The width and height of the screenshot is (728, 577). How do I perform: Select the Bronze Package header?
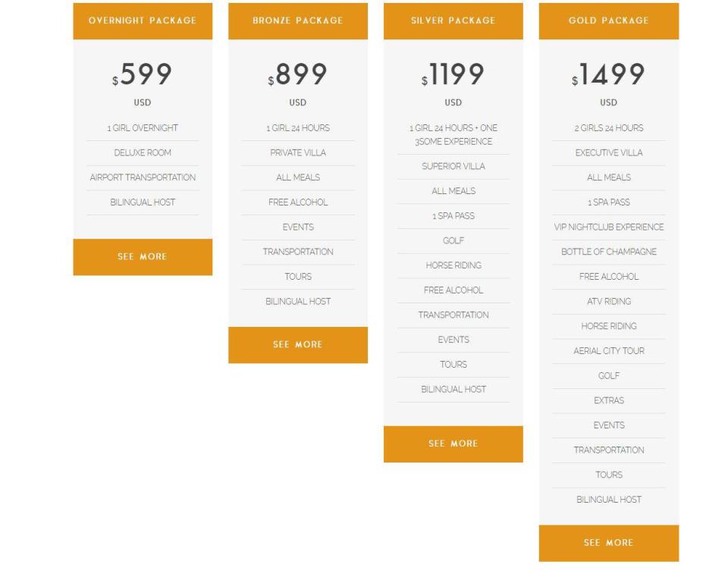pos(298,20)
